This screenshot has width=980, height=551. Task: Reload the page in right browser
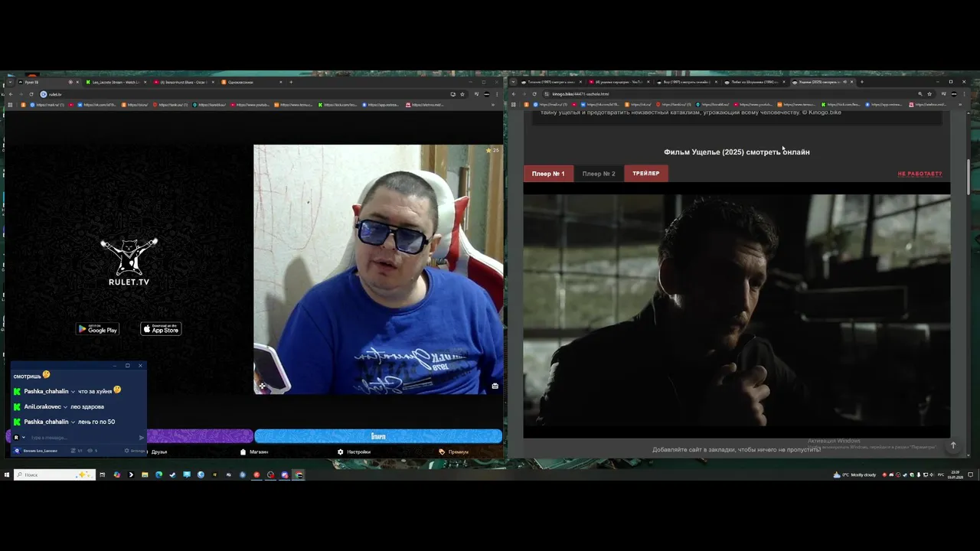click(534, 94)
